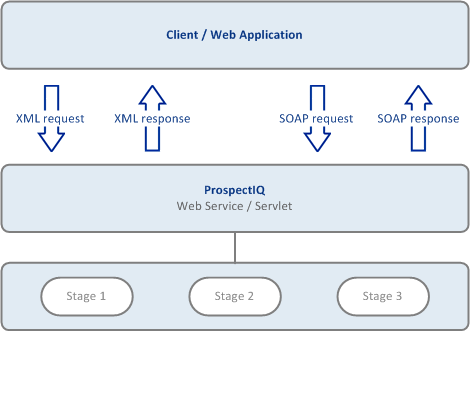Screen dimensions: 470x406
Task: Select the Stage 3 pill
Action: click(x=383, y=296)
